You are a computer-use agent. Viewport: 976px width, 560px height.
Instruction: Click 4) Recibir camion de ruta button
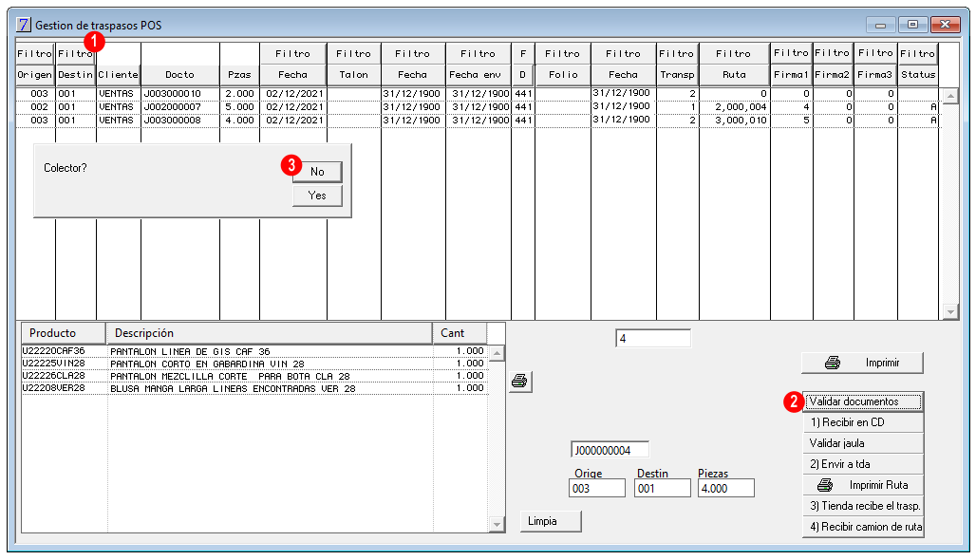tap(863, 527)
